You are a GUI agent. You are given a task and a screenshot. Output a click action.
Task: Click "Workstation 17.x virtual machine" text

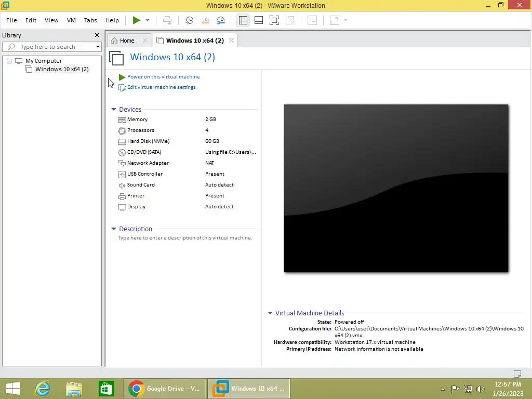point(375,342)
